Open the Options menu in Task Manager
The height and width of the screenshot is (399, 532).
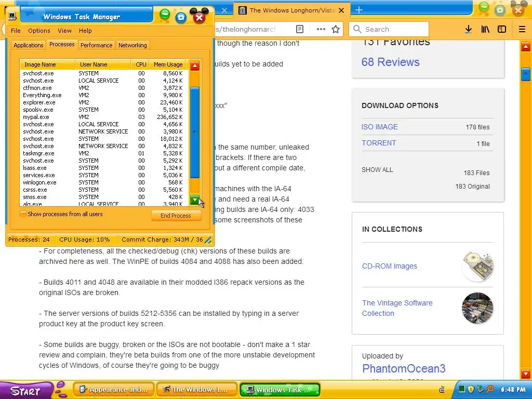[39, 31]
